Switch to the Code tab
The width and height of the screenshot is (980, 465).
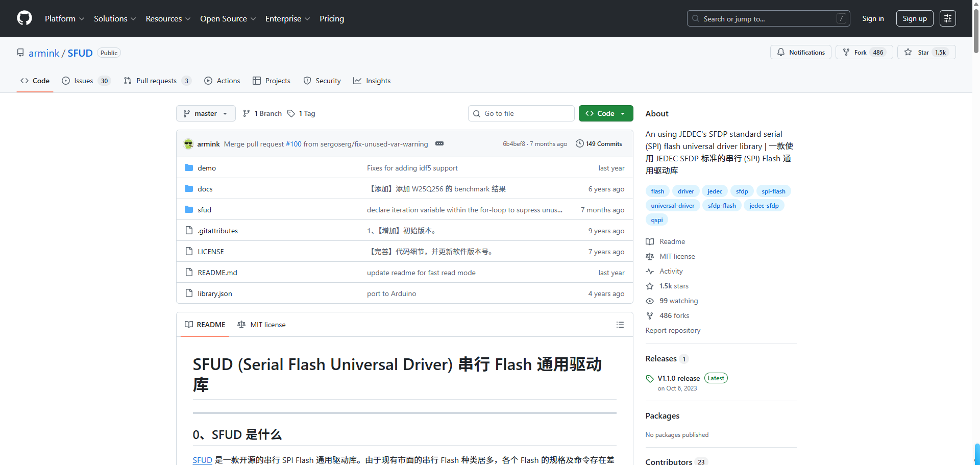coord(35,81)
